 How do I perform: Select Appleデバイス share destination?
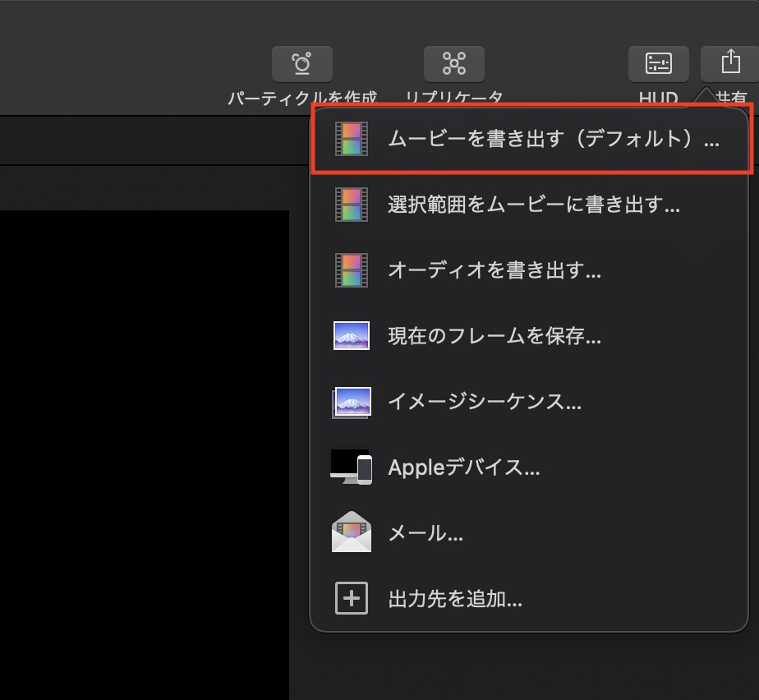(530, 467)
